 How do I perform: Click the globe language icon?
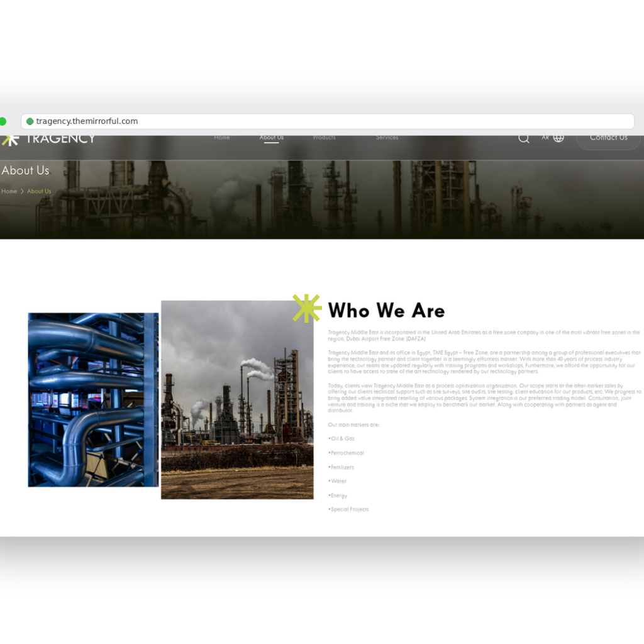[558, 138]
